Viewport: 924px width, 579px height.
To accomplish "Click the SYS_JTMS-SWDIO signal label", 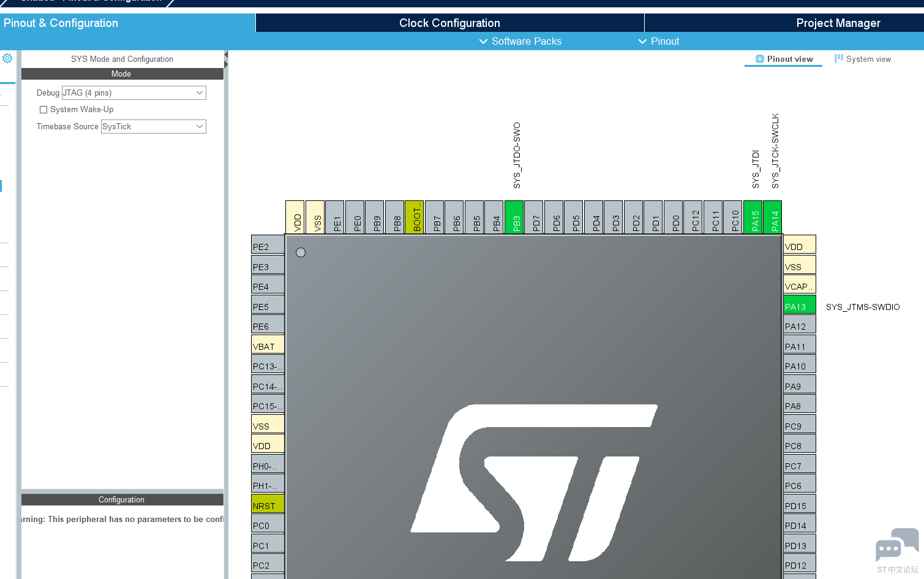I will tap(863, 307).
